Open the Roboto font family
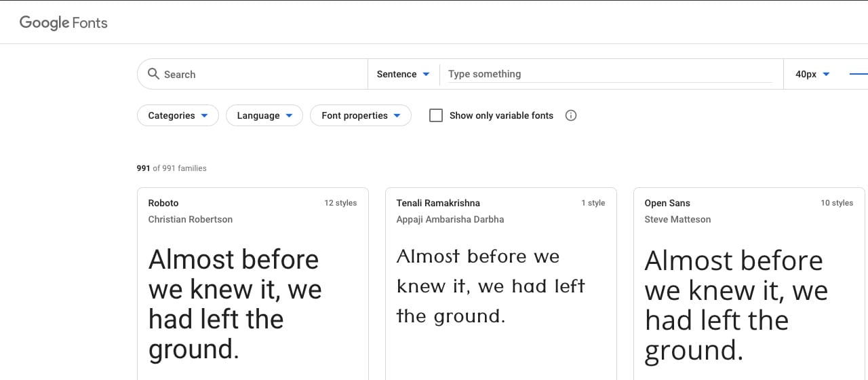The width and height of the screenshot is (868, 380). [x=163, y=203]
